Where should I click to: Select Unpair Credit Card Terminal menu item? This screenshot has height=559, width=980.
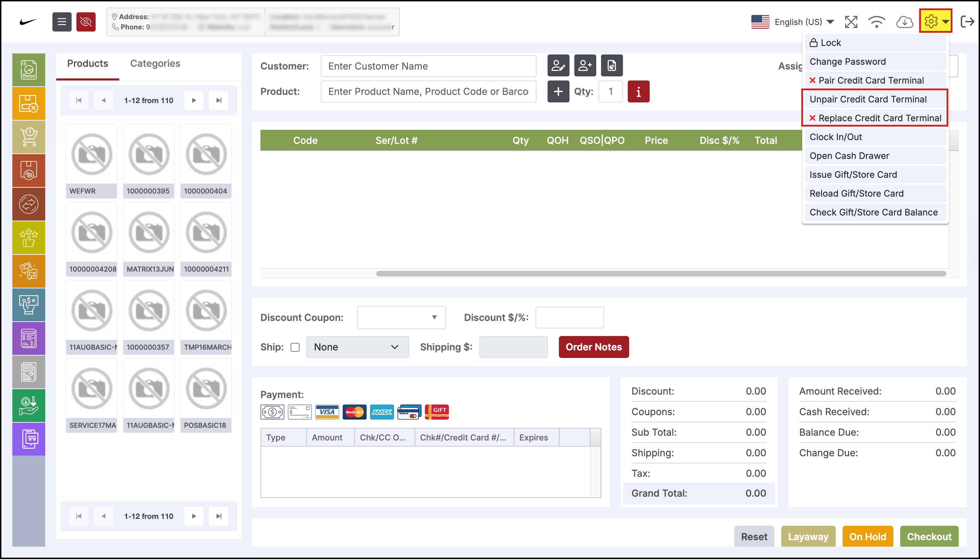(x=868, y=99)
